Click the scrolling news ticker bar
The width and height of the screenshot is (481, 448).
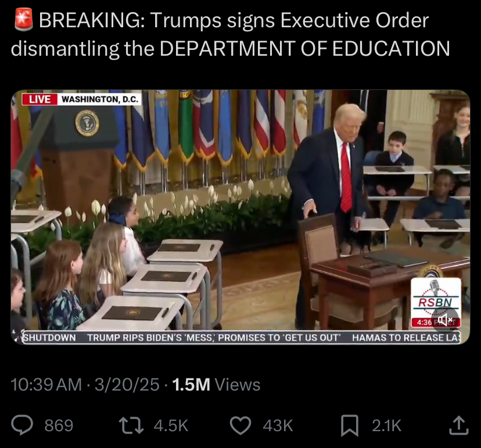pos(242,337)
